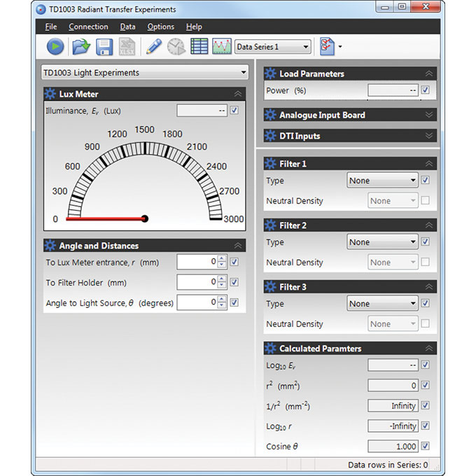The image size is (476, 476).
Task: Open the Filter 1 Type dropdown
Action: tap(382, 181)
